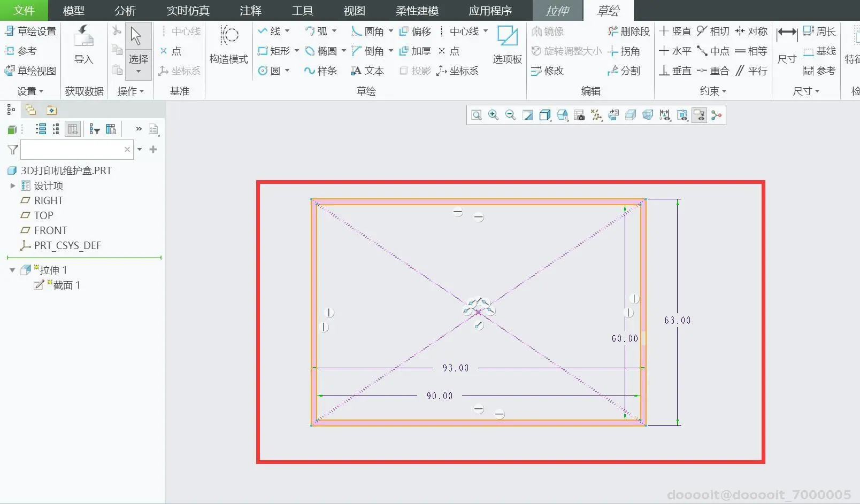Open the 矩形 rectangle dropdown arrow
This screenshot has width=860, height=504.
coord(297,51)
